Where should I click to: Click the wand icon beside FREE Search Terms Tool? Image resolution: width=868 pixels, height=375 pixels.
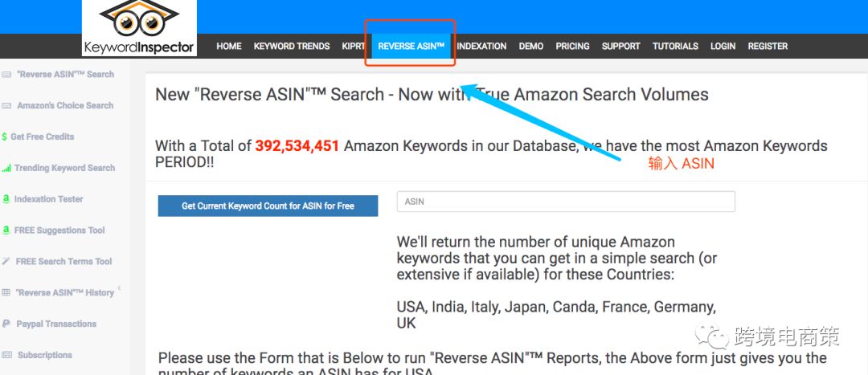[6, 262]
